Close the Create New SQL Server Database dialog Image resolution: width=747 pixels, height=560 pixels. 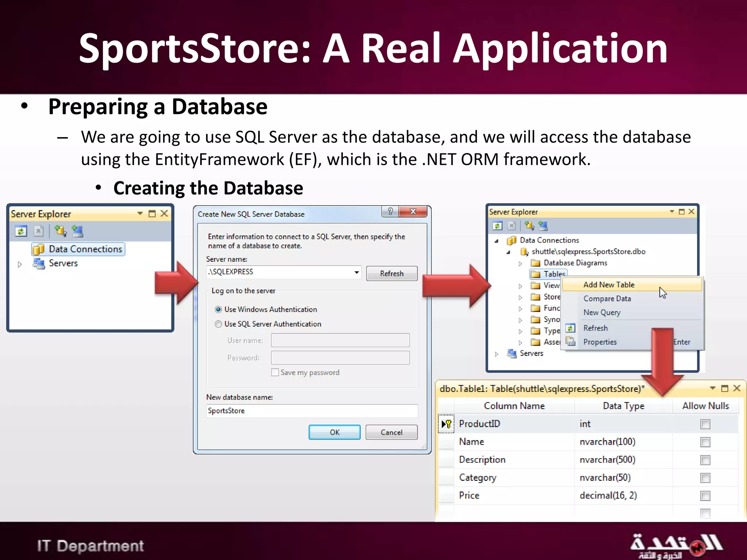[x=413, y=211]
